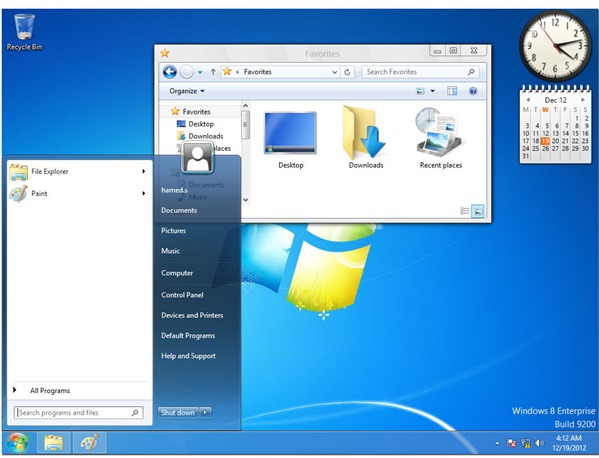This screenshot has height=458, width=599.
Task: Open Control Panel from Start menu
Action: (182, 295)
